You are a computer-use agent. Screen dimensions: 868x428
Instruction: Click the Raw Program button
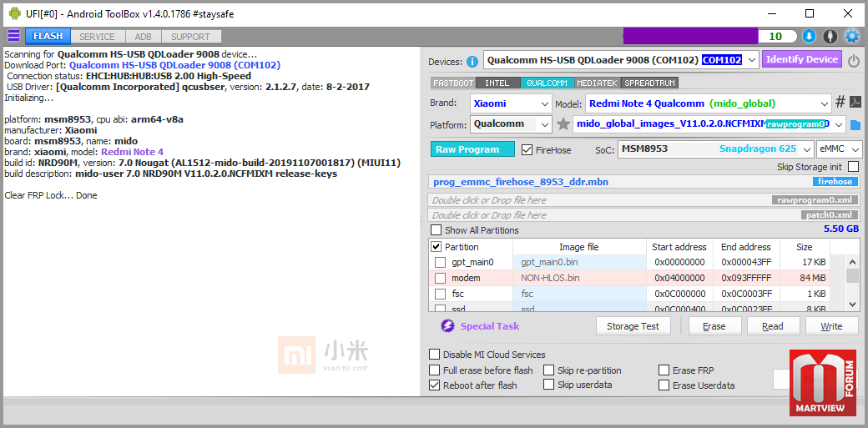tap(472, 149)
